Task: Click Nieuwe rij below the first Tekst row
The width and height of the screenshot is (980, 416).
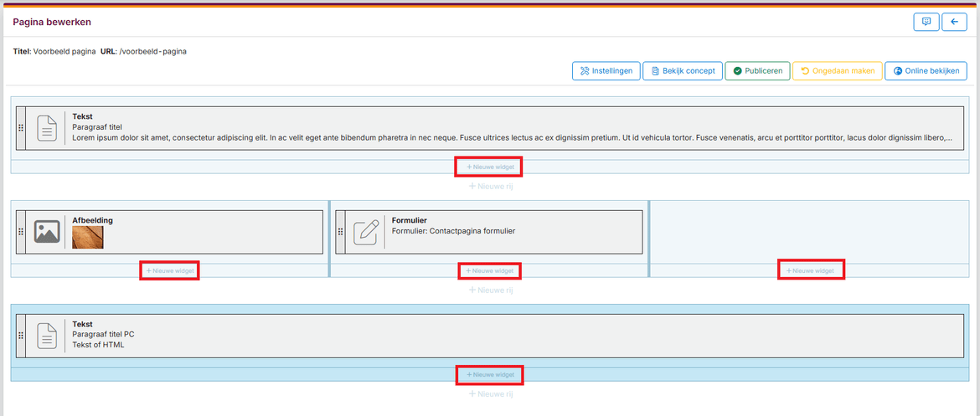Action: pyautogui.click(x=490, y=186)
